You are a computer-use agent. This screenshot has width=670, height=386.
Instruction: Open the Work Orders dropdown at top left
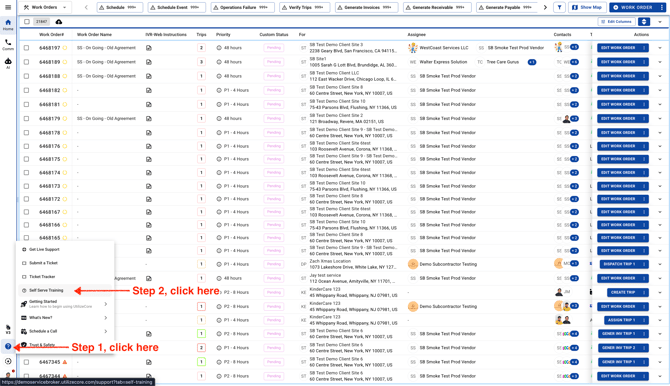[x=46, y=7]
